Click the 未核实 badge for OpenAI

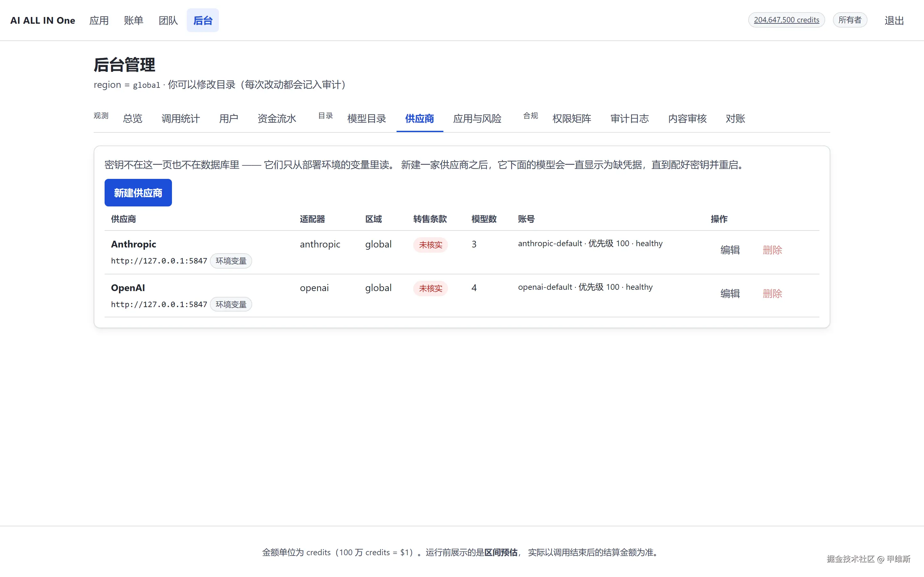click(430, 288)
